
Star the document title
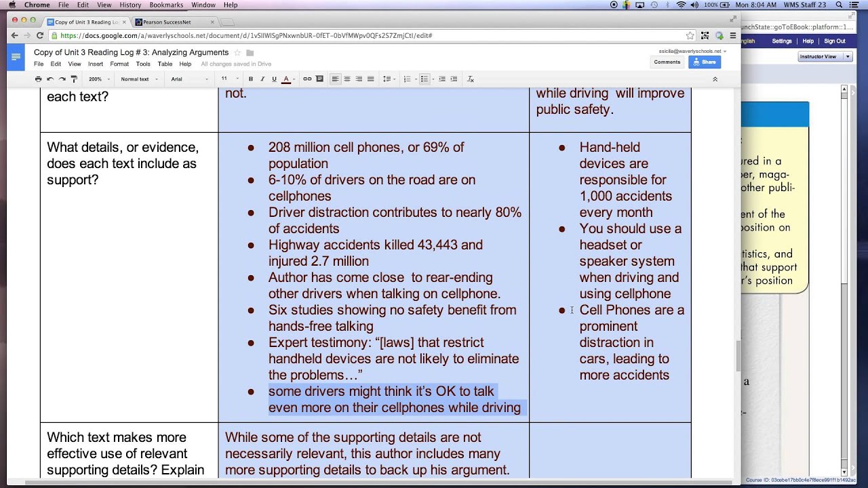pos(237,52)
